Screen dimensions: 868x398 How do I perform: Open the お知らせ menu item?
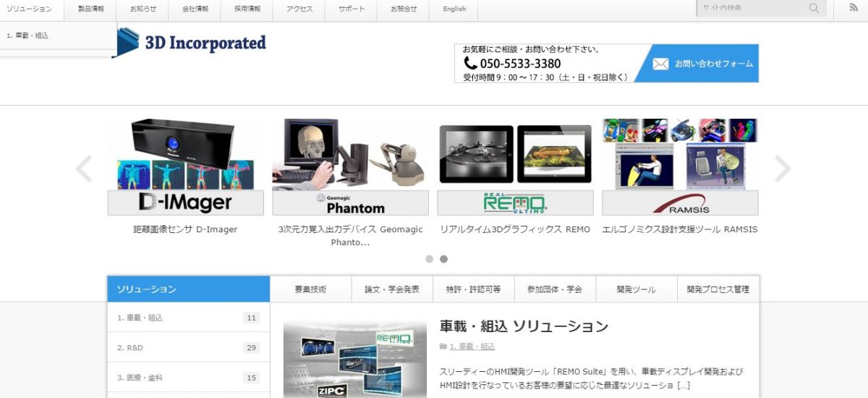pos(143,9)
